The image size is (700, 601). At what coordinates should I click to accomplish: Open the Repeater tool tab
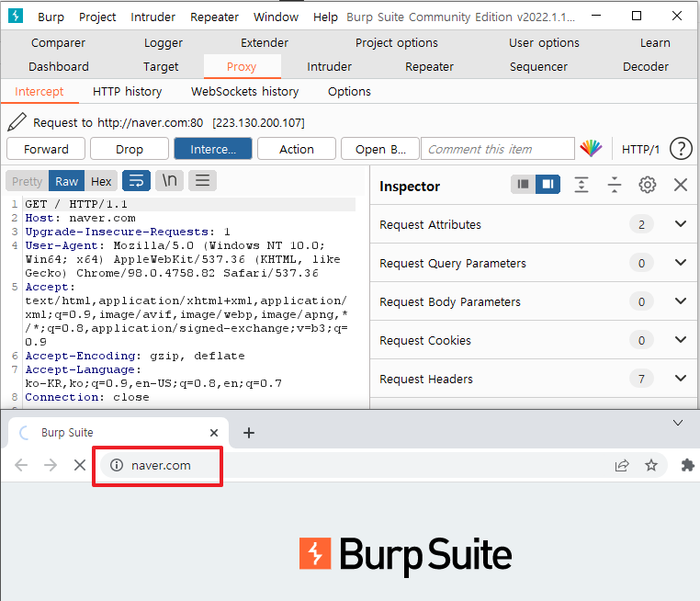tap(429, 66)
